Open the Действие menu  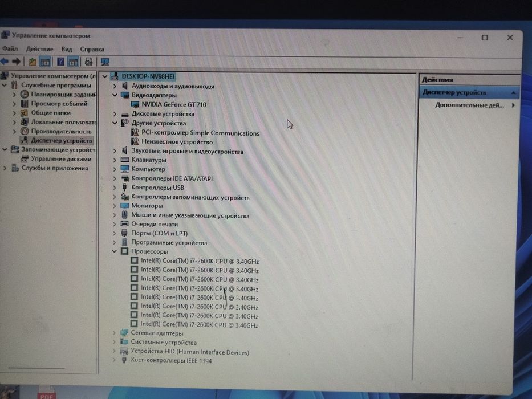click(40, 49)
